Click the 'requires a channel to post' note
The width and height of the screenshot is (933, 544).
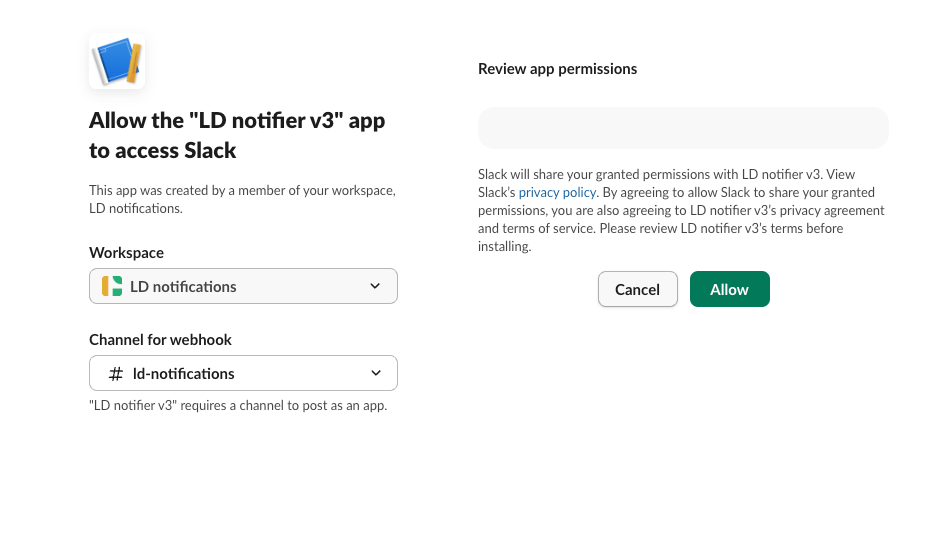click(x=238, y=405)
